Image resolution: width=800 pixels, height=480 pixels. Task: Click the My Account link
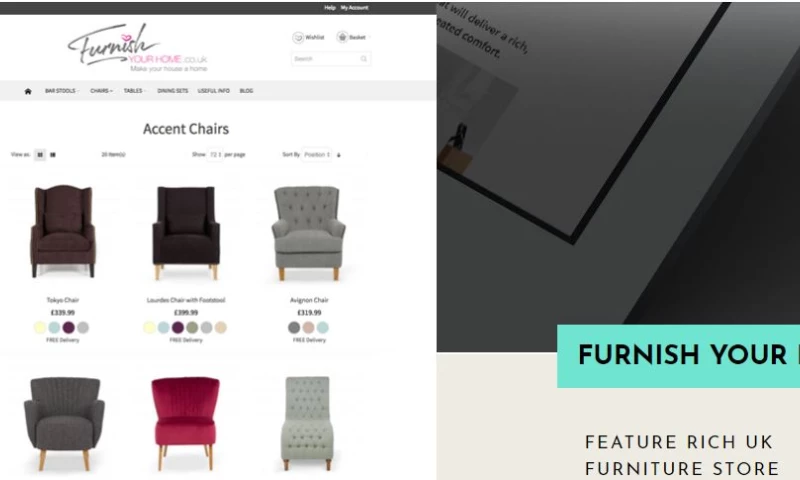(355, 8)
